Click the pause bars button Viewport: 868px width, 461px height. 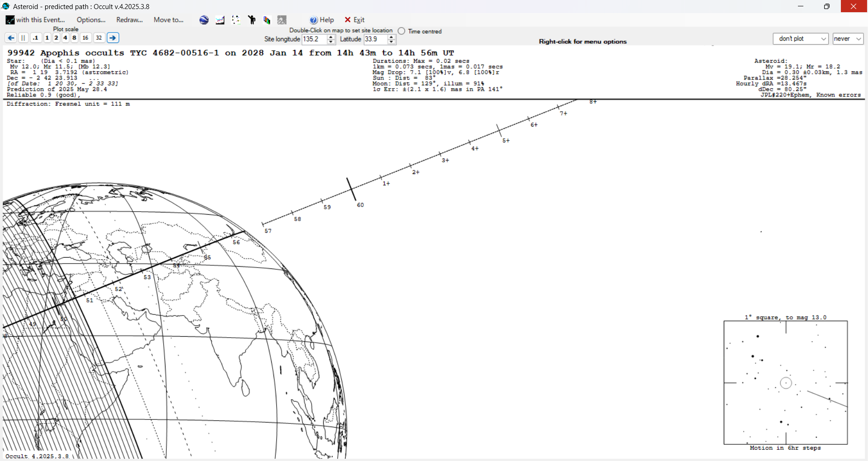pos(23,38)
